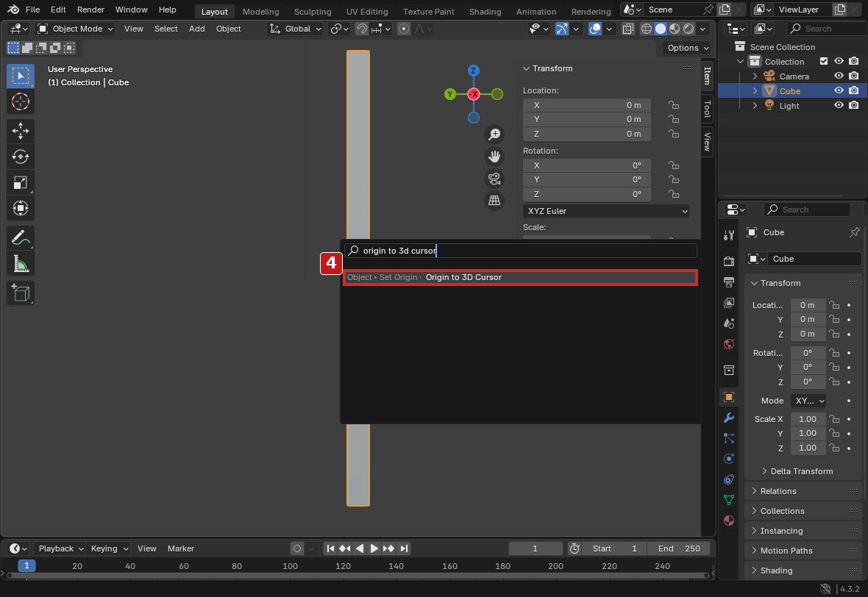Toggle the Collection exclude checkbox
Screen dimensions: 868x597
point(824,61)
